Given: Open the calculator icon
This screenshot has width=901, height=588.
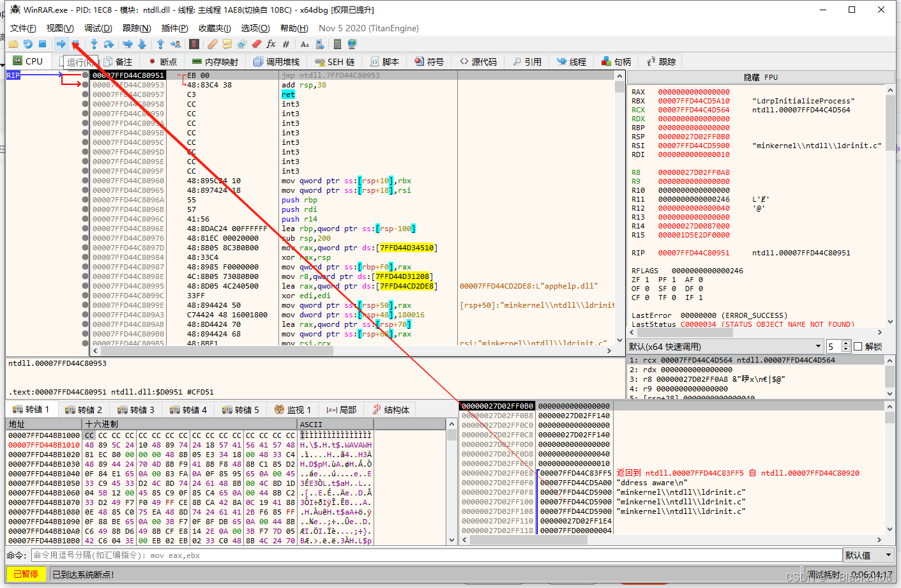Looking at the screenshot, I should click(337, 44).
